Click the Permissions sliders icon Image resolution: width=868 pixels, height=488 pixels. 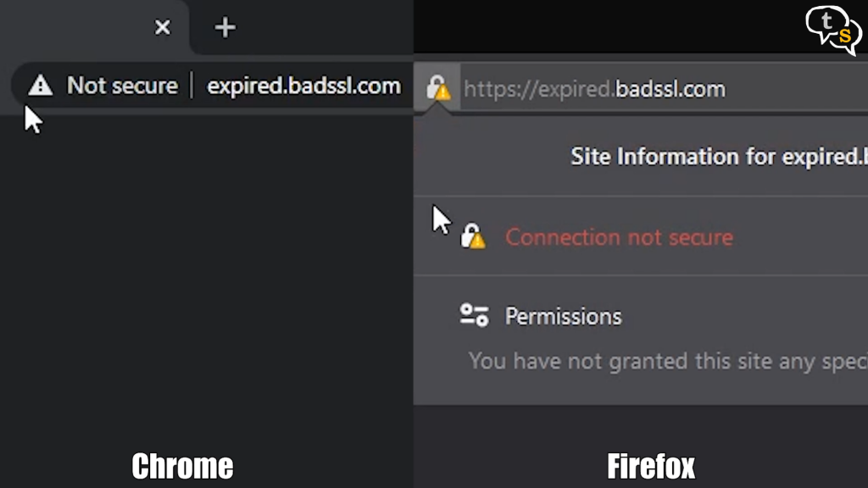coord(474,316)
